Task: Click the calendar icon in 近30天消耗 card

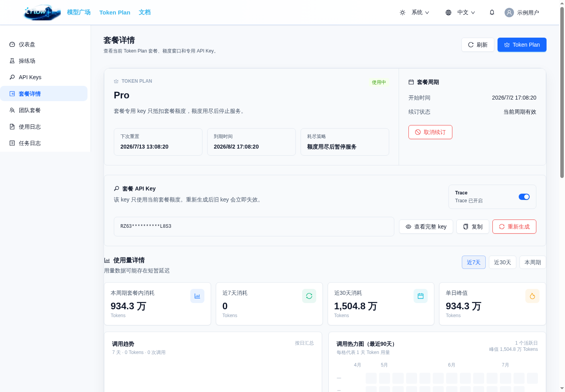Action: pyautogui.click(x=421, y=296)
